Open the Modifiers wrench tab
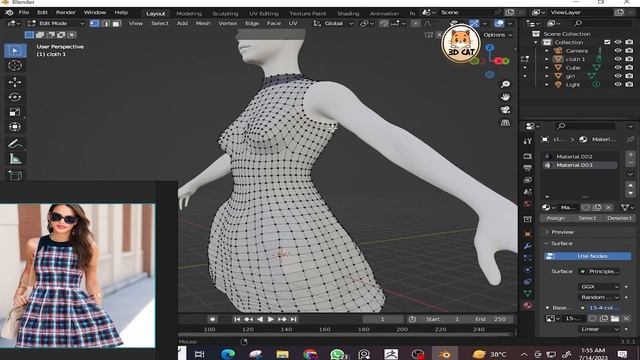Screen dimensions: 640x360 [527, 246]
